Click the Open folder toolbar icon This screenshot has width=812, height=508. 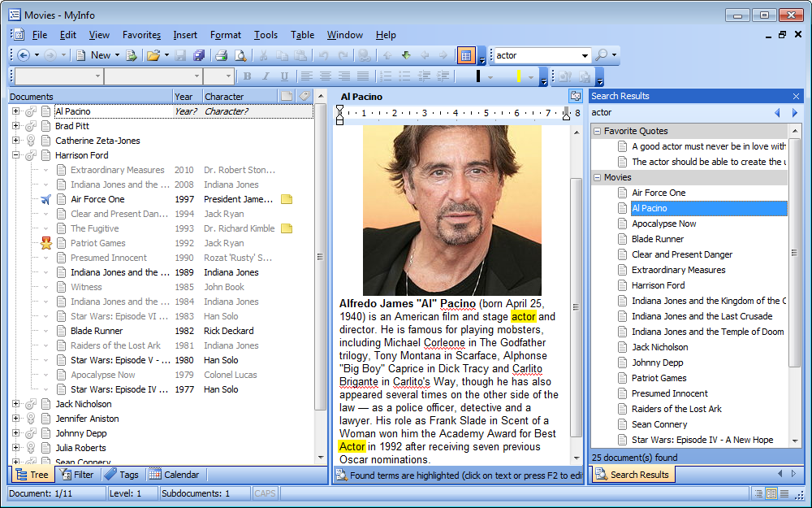click(153, 55)
